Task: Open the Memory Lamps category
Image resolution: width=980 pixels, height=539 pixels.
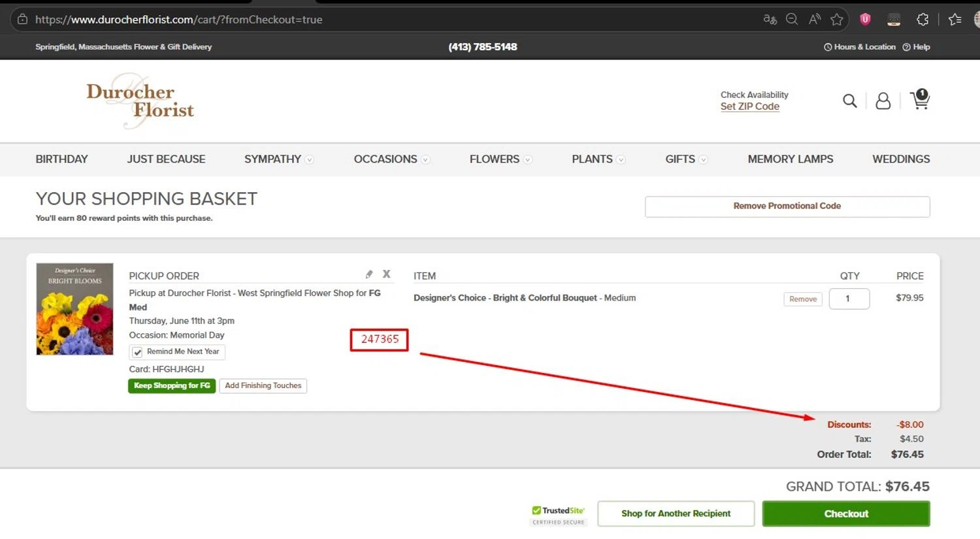Action: (791, 159)
